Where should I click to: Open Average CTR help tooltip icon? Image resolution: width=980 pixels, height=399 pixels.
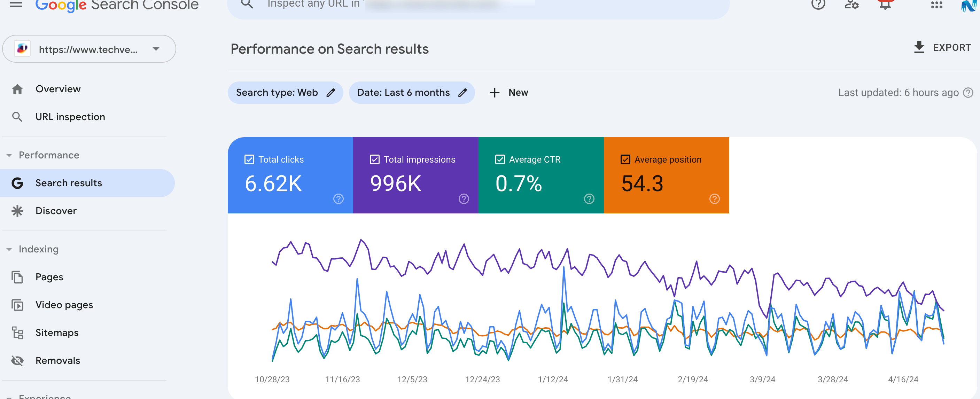(x=589, y=198)
